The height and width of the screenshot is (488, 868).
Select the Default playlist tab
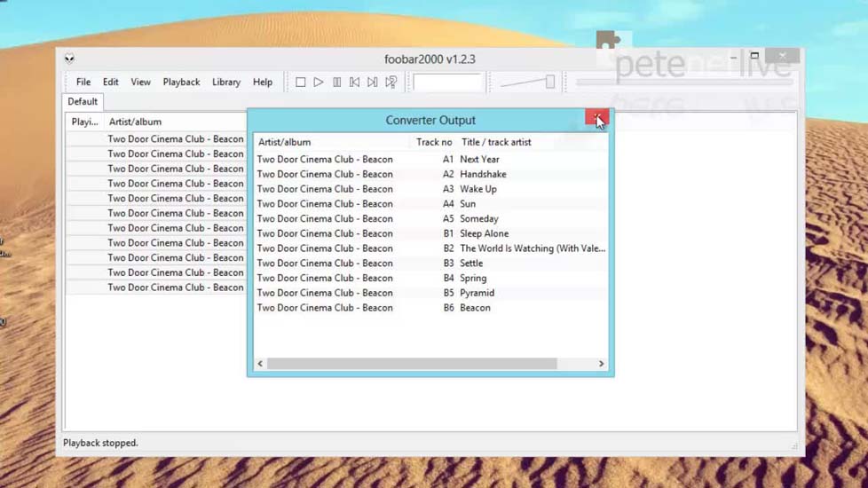(83, 102)
